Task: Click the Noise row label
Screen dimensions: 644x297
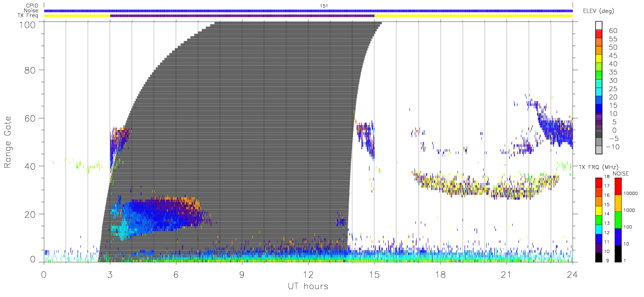Action: [32, 10]
